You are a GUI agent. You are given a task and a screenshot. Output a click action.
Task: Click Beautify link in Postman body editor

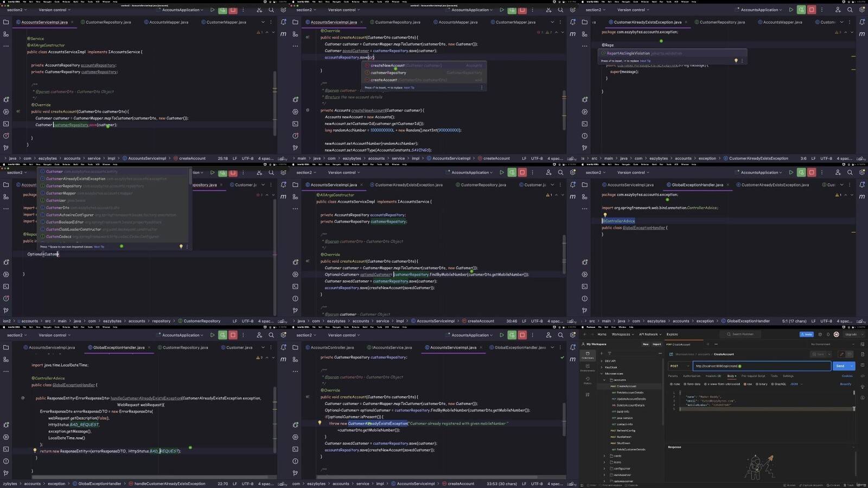coord(846,384)
